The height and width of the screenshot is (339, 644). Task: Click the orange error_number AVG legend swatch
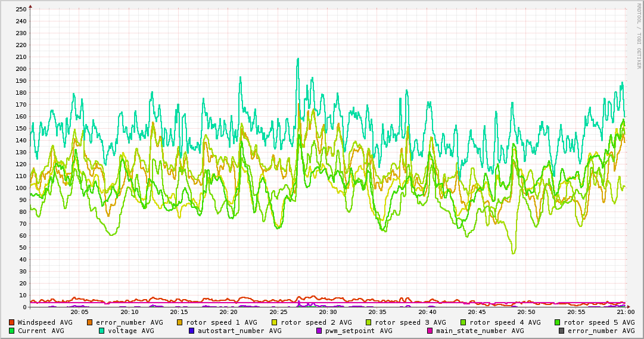pyautogui.click(x=89, y=322)
